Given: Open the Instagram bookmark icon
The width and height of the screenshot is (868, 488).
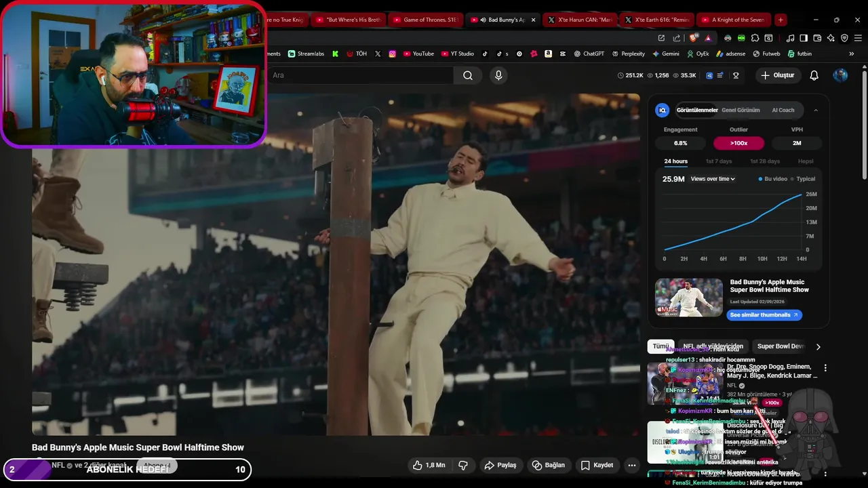Looking at the screenshot, I should tap(392, 54).
